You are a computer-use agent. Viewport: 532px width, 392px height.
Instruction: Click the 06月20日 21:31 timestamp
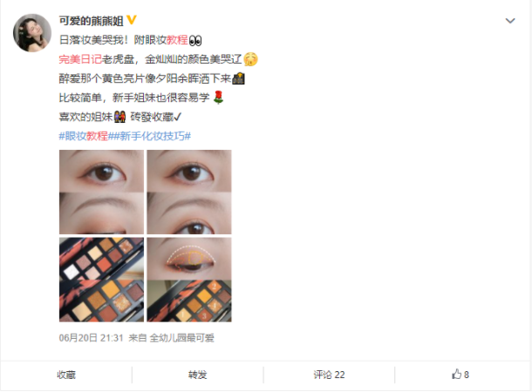[x=91, y=338]
